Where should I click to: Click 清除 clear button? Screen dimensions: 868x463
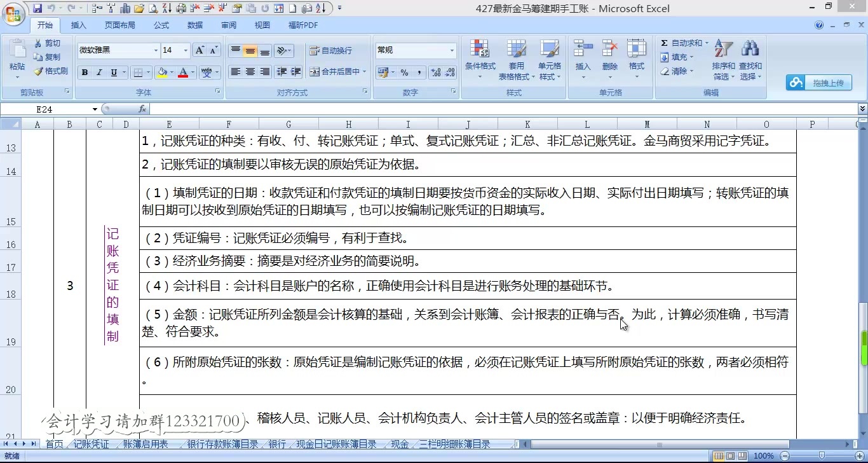[677, 71]
